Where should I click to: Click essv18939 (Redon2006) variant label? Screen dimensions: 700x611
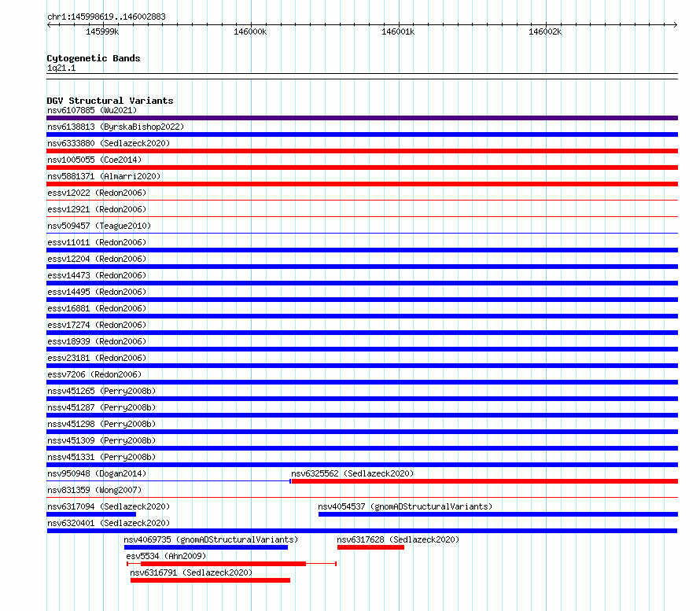tap(97, 341)
